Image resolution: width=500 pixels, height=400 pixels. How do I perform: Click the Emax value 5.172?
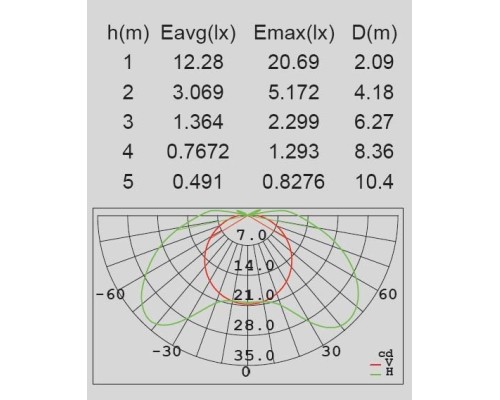pyautogui.click(x=294, y=92)
